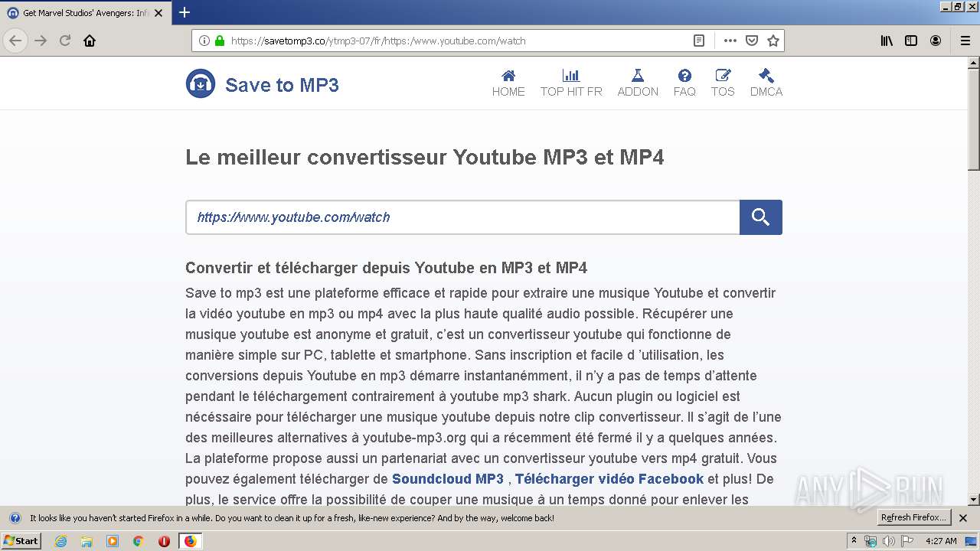
Task: Switch to Firefox taskbar button
Action: pyautogui.click(x=190, y=541)
